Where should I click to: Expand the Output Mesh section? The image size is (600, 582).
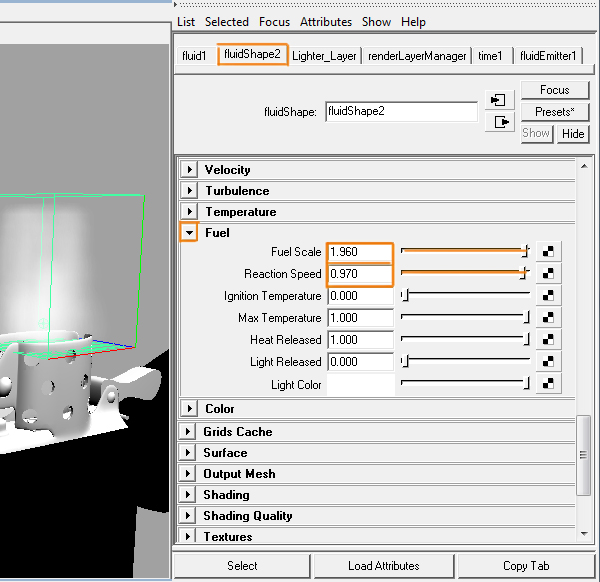click(x=188, y=474)
